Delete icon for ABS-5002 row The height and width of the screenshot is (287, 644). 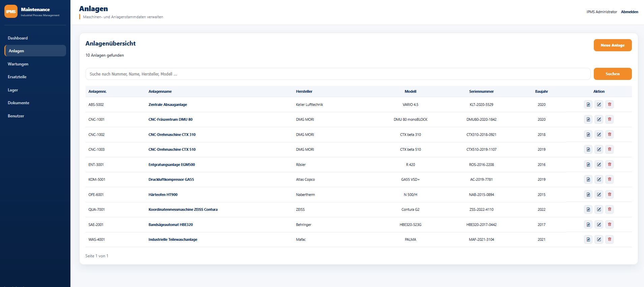tap(609, 105)
